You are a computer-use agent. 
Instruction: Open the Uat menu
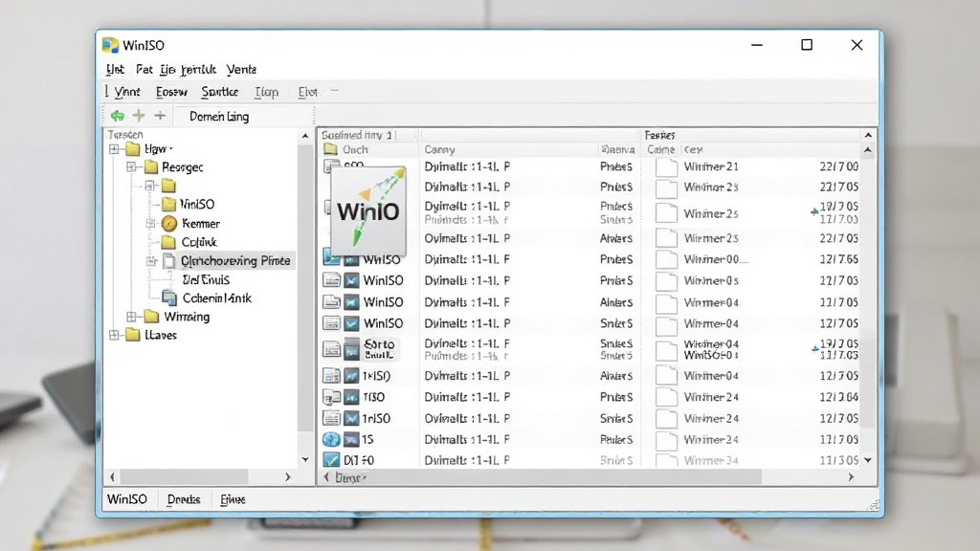coord(115,69)
